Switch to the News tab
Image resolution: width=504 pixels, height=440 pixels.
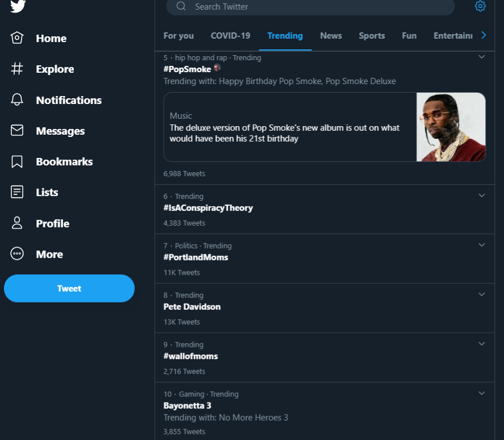331,35
